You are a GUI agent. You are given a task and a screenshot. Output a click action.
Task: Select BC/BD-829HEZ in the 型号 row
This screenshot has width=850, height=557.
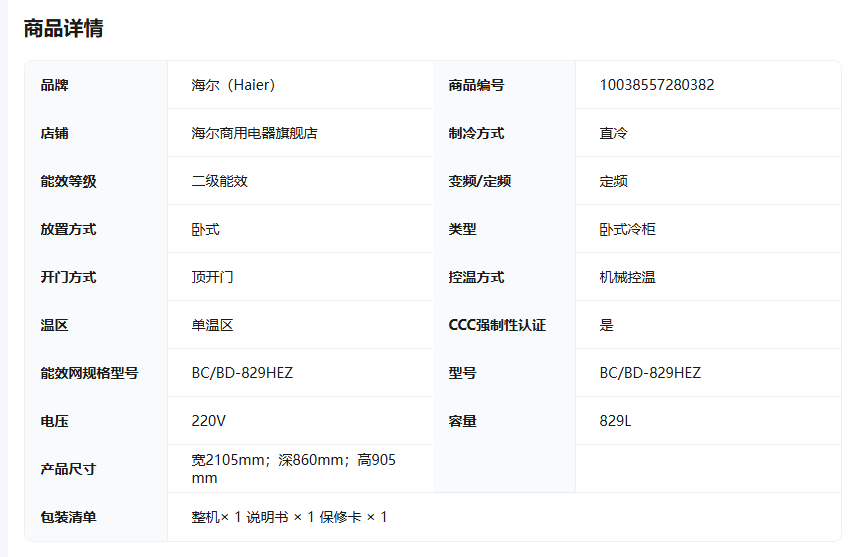650,373
